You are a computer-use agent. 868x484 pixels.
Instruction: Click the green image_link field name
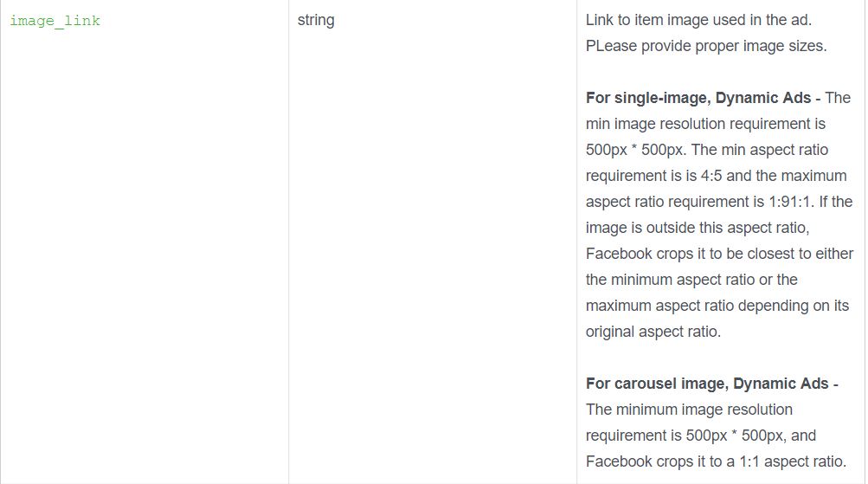[55, 21]
